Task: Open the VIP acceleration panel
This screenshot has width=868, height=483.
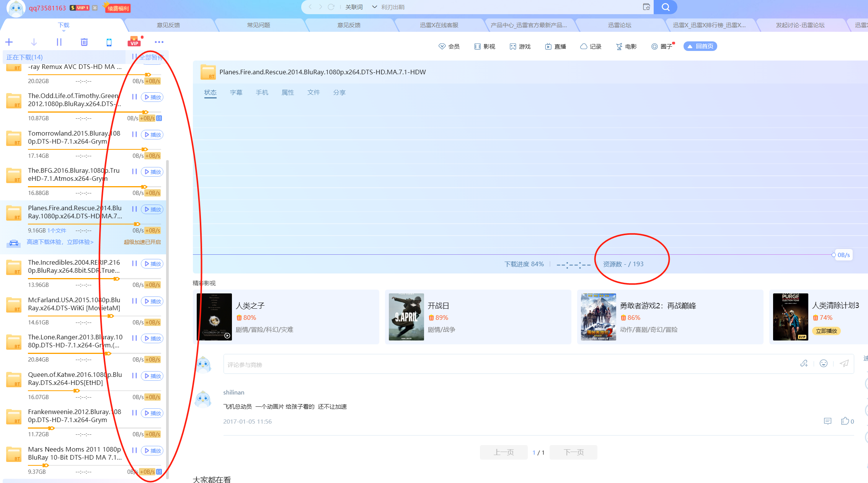Action: 134,42
